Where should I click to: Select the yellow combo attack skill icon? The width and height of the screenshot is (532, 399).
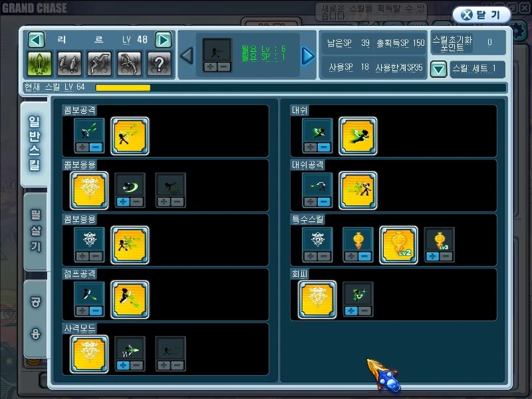(x=130, y=135)
